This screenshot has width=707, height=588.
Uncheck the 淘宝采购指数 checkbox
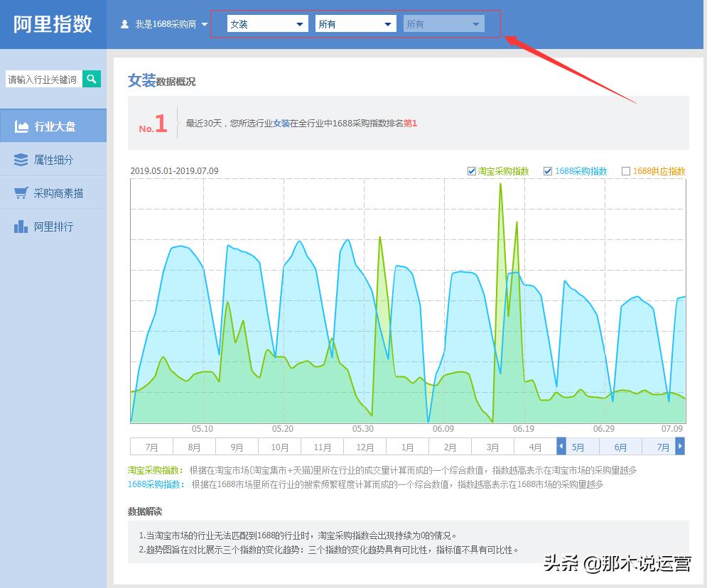[x=472, y=170]
